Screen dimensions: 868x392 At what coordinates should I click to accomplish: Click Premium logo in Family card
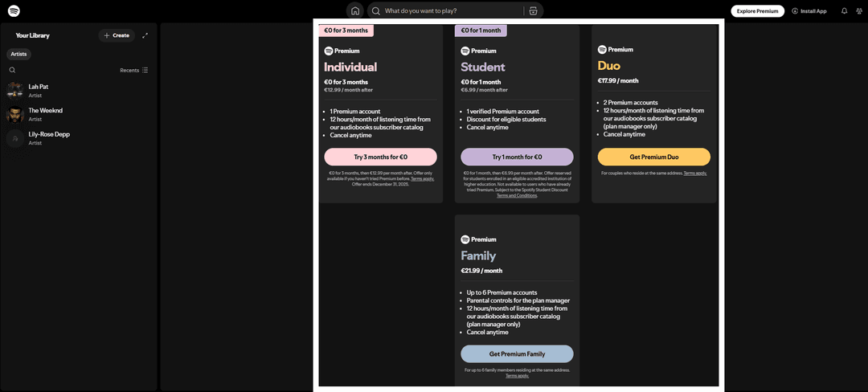point(479,239)
